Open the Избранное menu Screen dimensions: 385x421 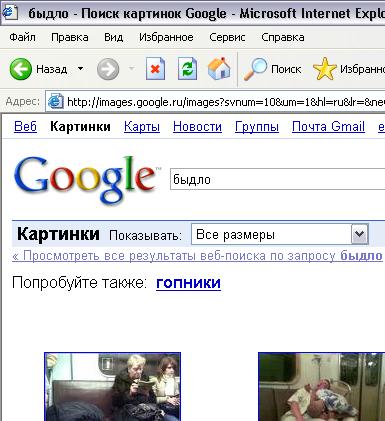(166, 37)
